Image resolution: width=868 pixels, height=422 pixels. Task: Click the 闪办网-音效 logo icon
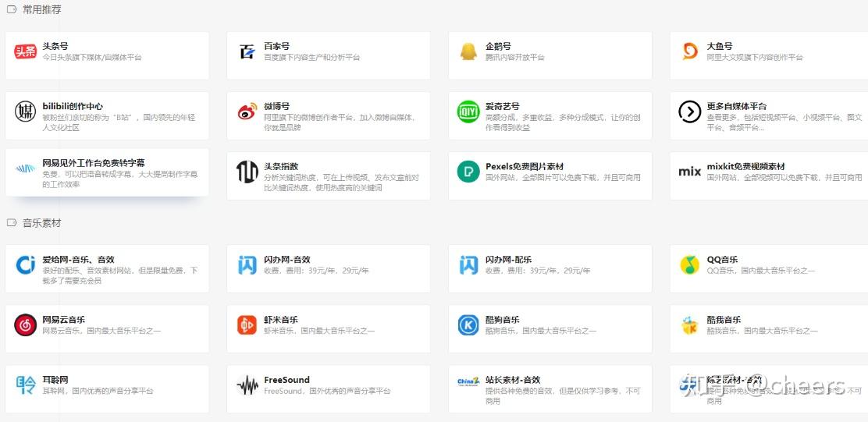click(x=247, y=265)
